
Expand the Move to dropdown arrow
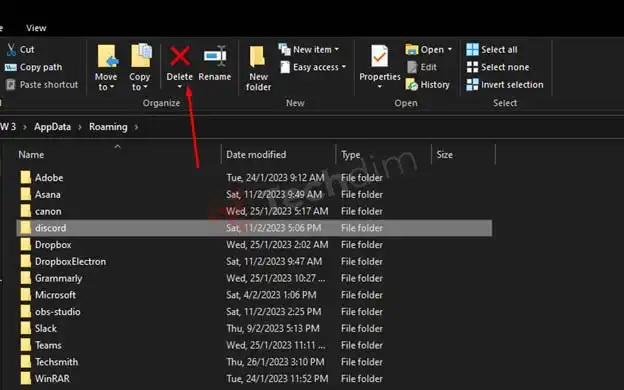pos(112,87)
